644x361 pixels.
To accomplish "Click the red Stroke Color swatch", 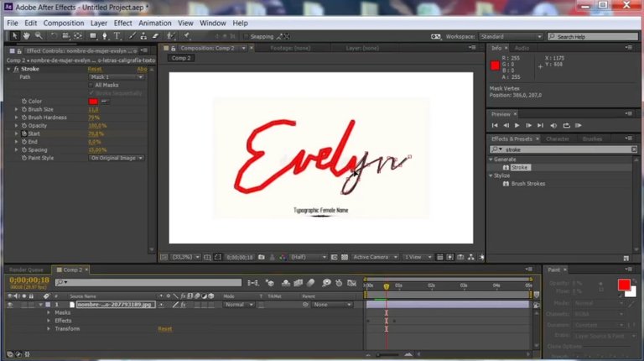I will [x=92, y=102].
